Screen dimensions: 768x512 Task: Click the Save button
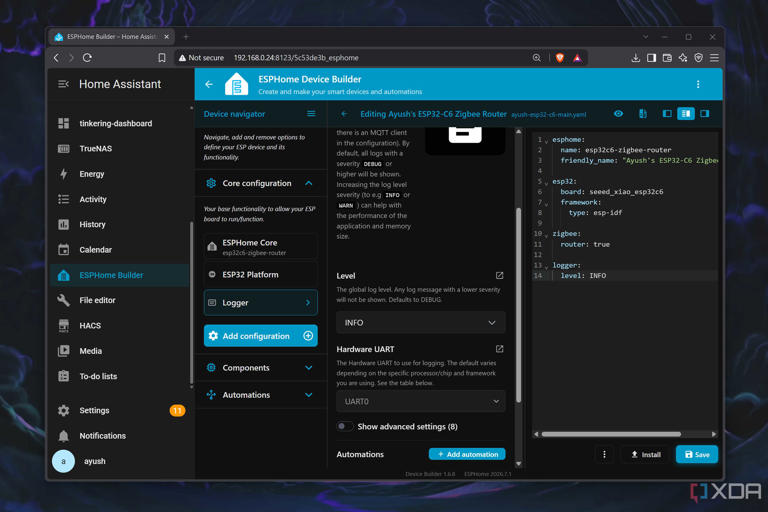(697, 455)
